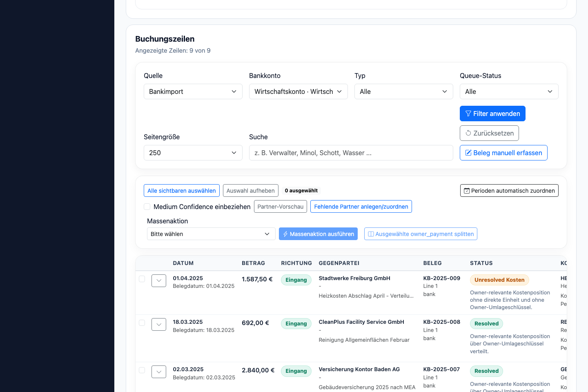
Task: Enable Medium Confidence einbeziehen checkbox
Action: [147, 207]
